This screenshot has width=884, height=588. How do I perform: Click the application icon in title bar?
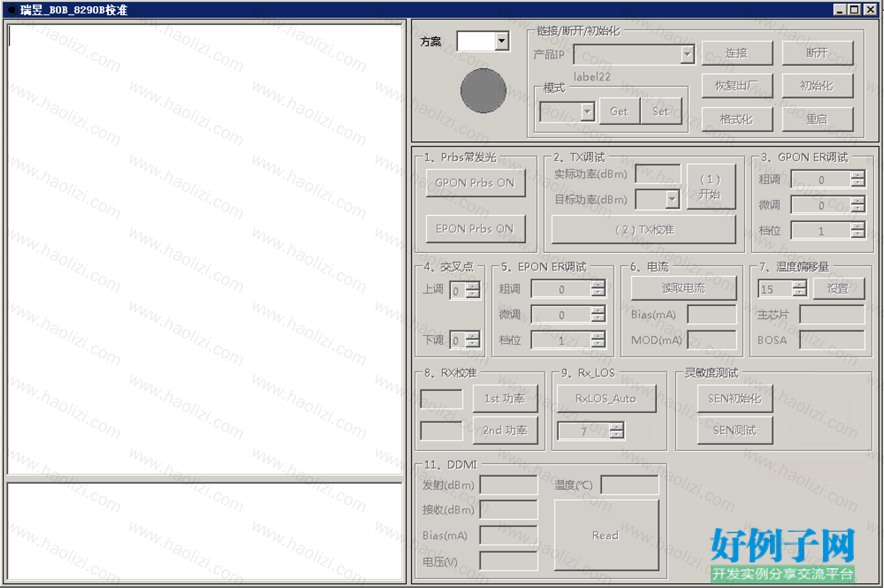coord(11,9)
